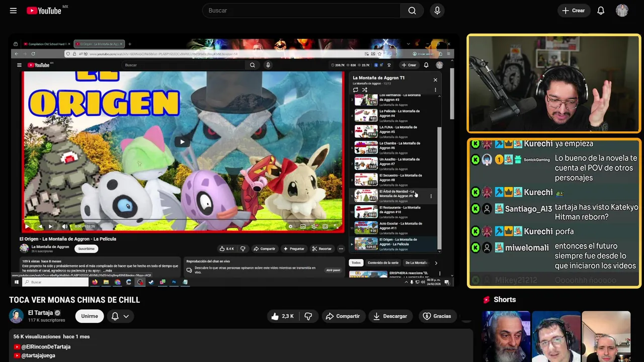Open the first Shorts thumbnail with bearded man

tap(506, 336)
